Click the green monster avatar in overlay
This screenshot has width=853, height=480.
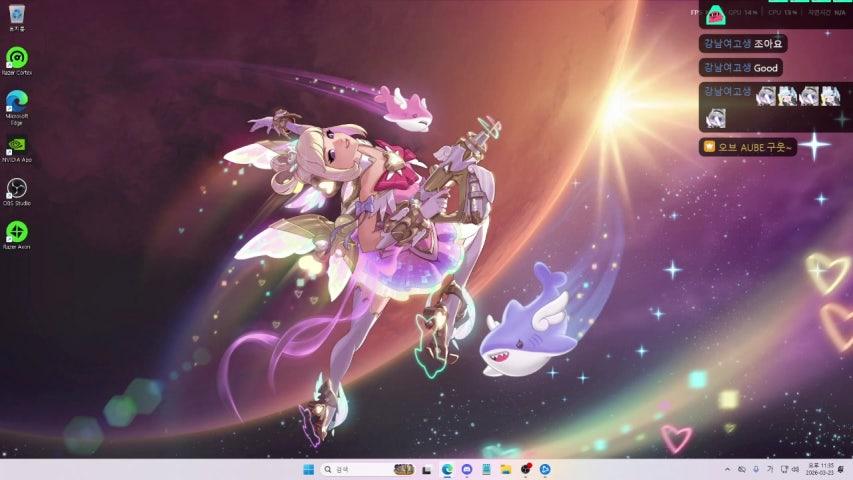coord(715,15)
